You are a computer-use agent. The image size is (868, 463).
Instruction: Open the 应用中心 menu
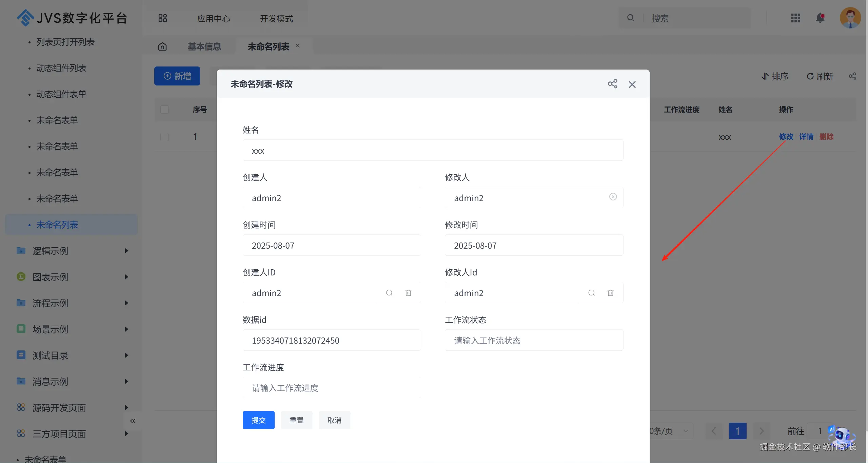[x=213, y=19]
